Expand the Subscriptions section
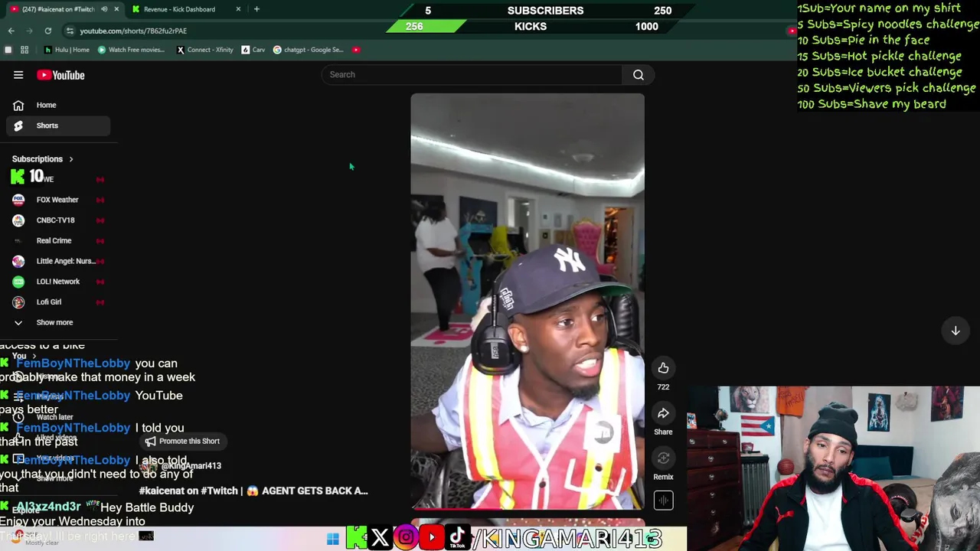Image resolution: width=980 pixels, height=551 pixels. coord(43,159)
